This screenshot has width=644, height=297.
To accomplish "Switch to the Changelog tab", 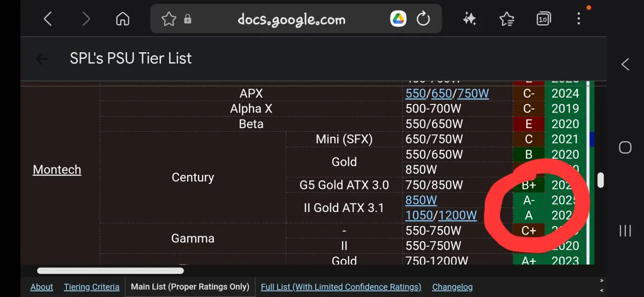I will pos(452,286).
